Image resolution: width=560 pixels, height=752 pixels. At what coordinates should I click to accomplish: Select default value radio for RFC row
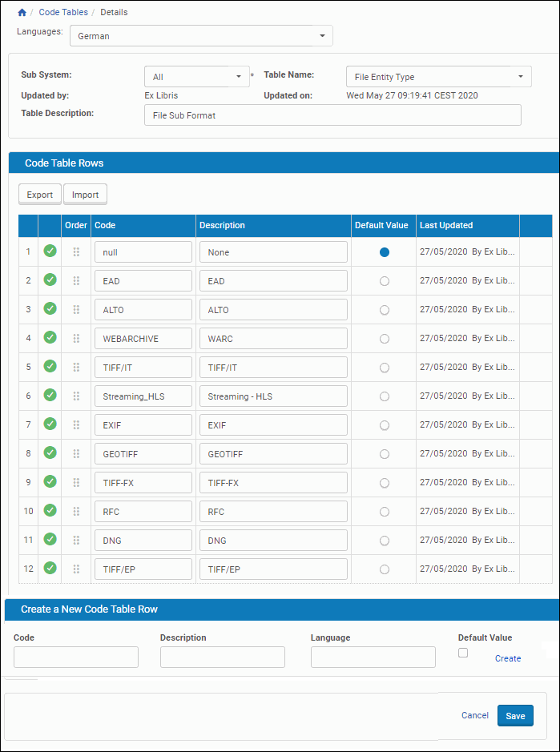[385, 512]
